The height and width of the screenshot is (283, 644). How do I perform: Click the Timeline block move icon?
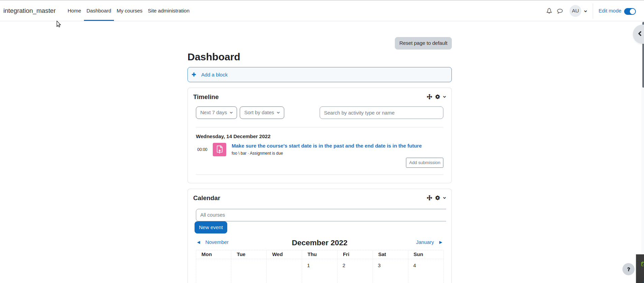429,97
